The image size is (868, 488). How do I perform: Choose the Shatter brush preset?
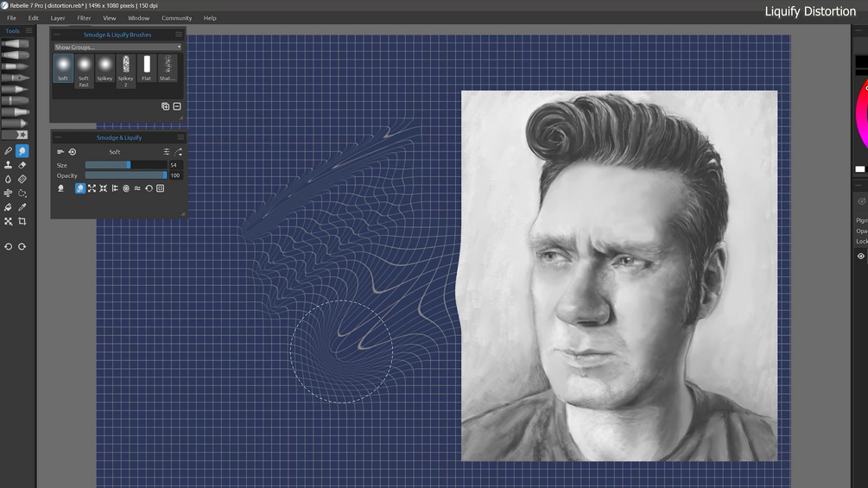point(168,68)
